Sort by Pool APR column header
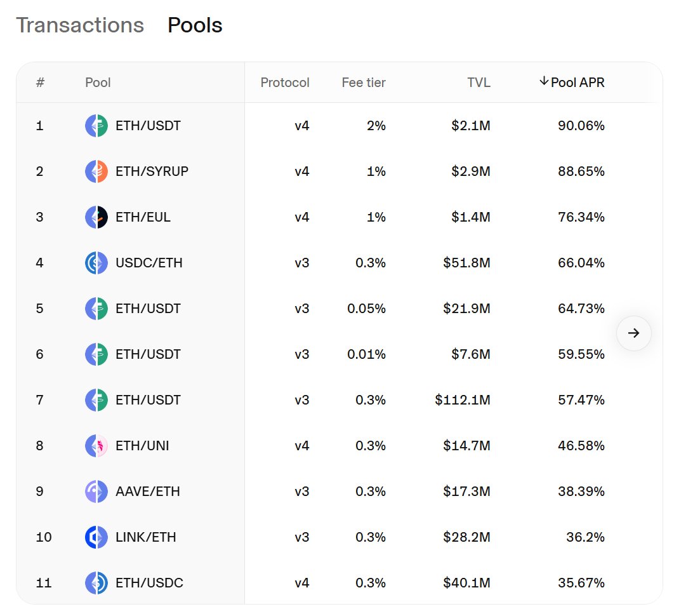Screen dimensions: 674x616 578,82
